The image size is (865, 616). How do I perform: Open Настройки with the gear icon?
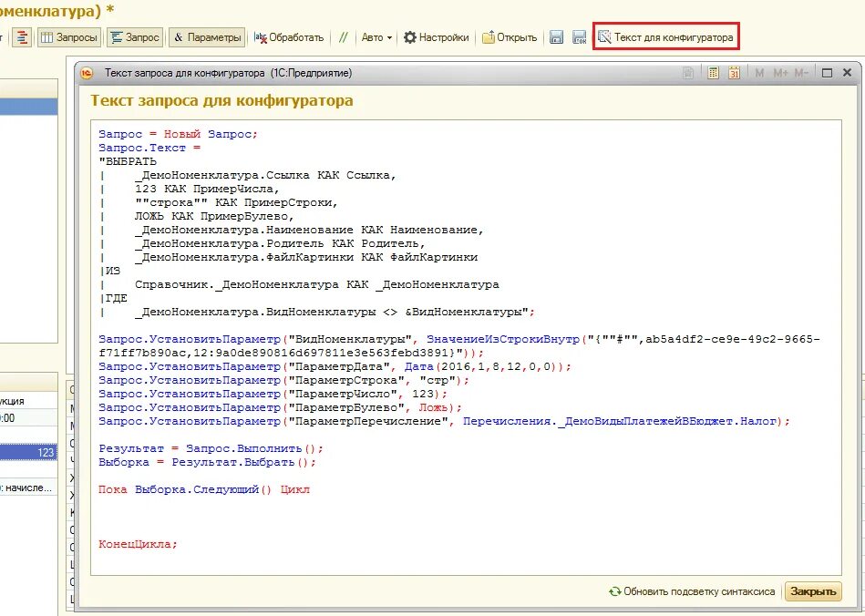(x=436, y=37)
